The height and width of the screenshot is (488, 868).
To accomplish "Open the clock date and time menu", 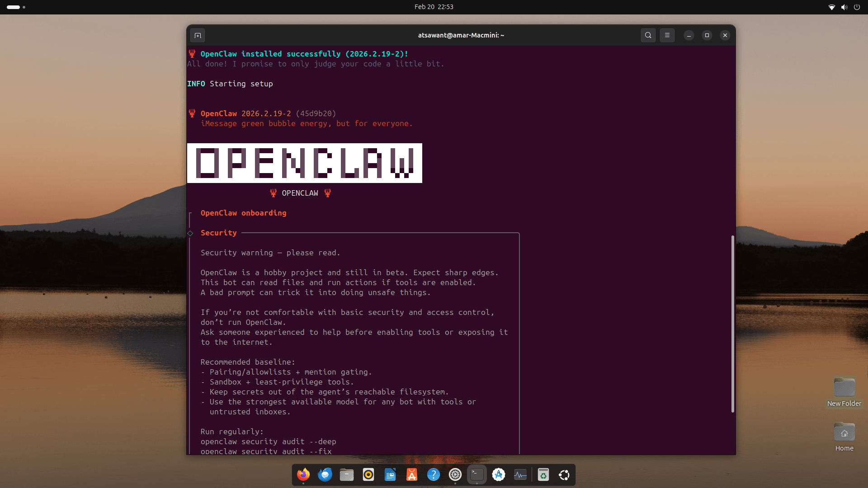I will coord(434,7).
